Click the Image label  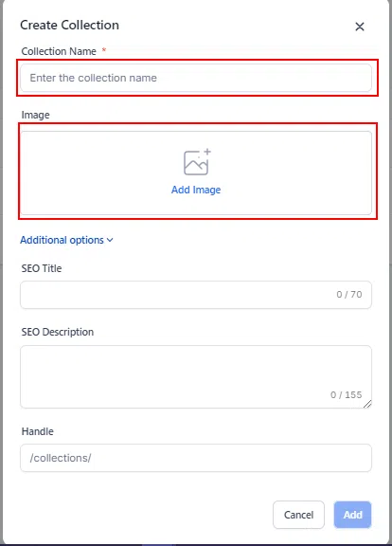tap(35, 115)
